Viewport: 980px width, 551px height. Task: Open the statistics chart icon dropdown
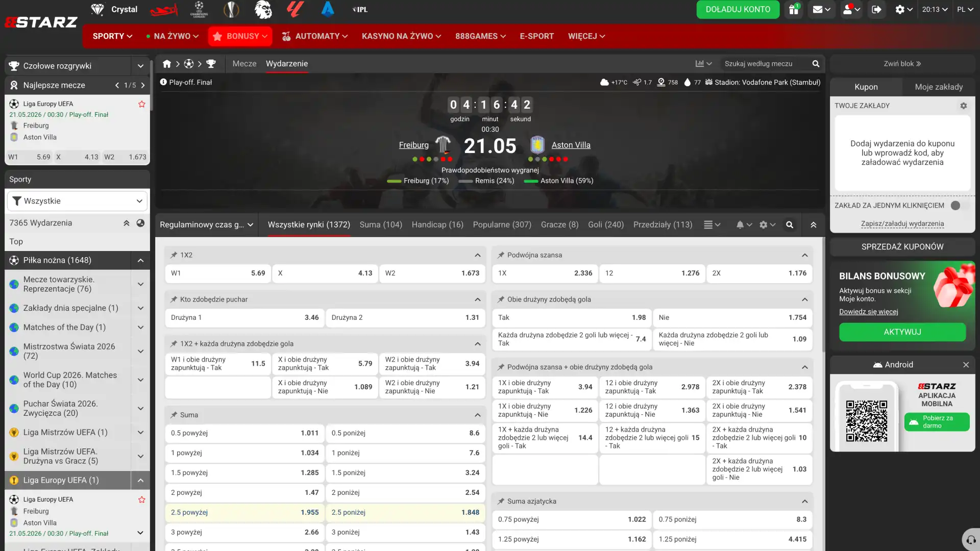[703, 64]
